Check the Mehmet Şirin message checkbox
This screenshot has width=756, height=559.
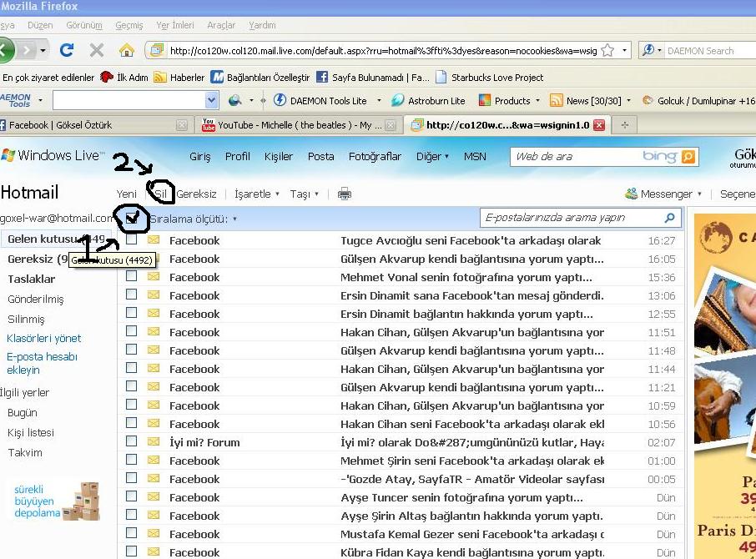pos(131,460)
